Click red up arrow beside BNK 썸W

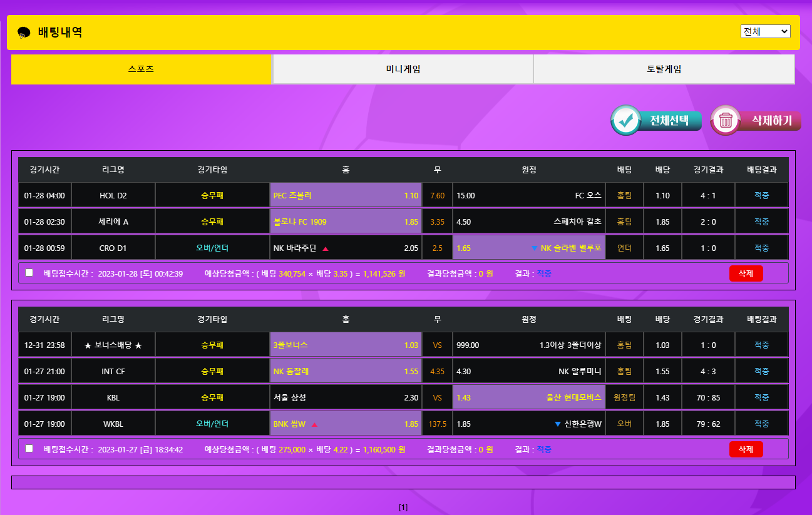pos(314,424)
